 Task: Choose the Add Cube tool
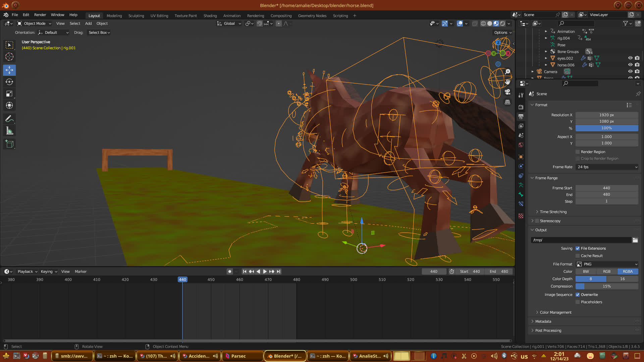9,144
